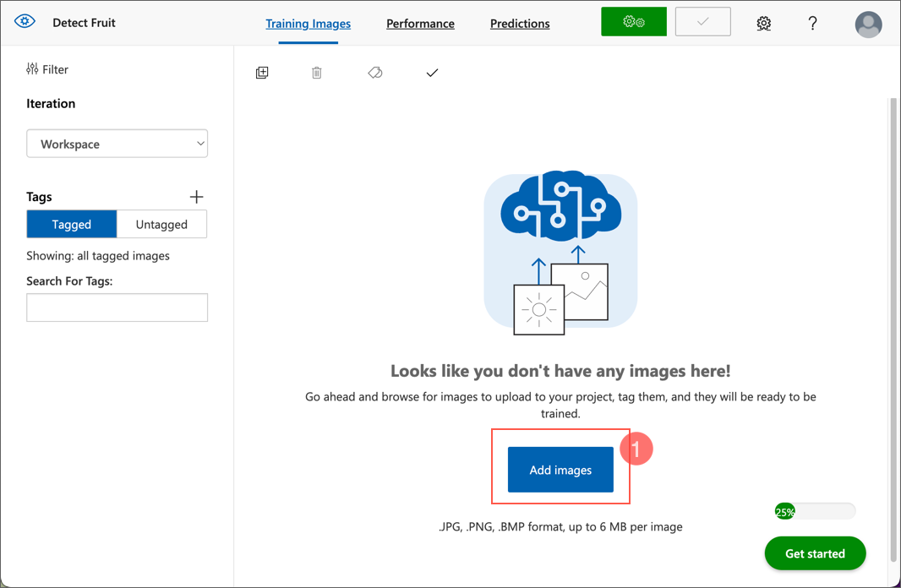Click the 25% progress bar
Image resolution: width=901 pixels, height=588 pixels.
tap(815, 511)
